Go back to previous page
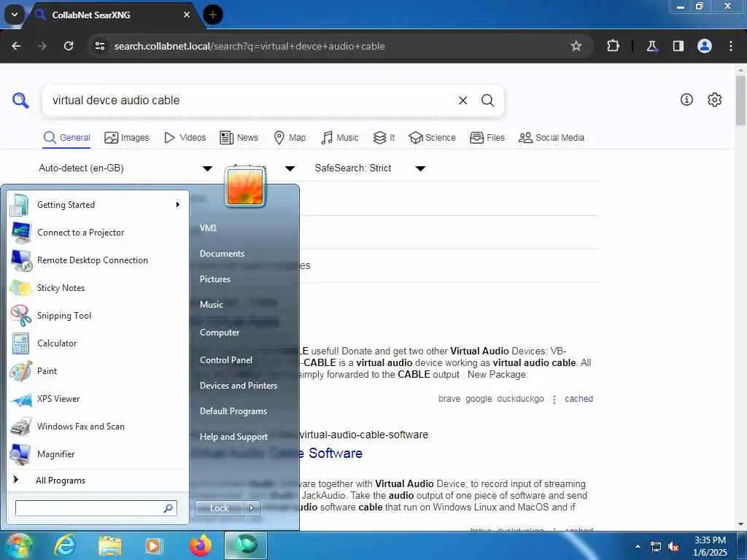The height and width of the screenshot is (560, 747). [16, 46]
